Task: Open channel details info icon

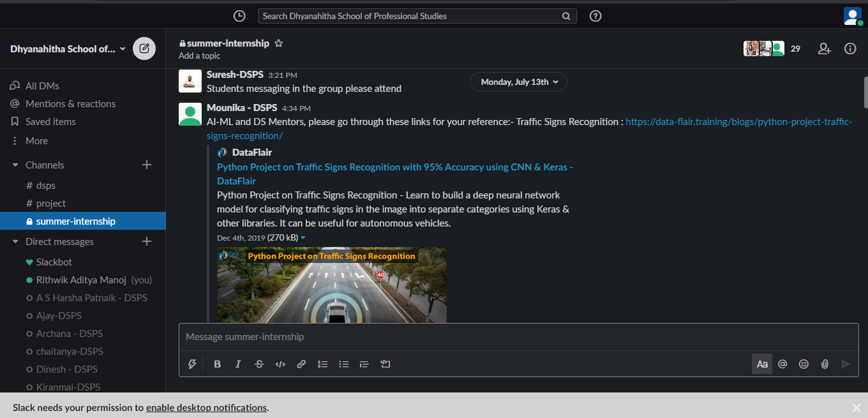Action: 850,49
